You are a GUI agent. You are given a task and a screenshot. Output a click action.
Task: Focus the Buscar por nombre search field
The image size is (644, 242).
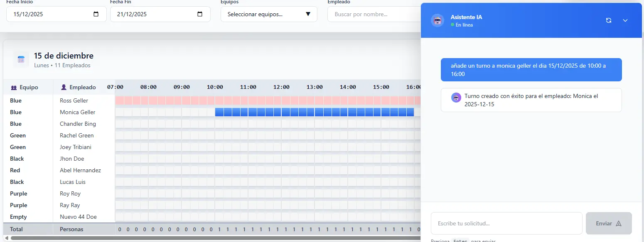tap(374, 14)
